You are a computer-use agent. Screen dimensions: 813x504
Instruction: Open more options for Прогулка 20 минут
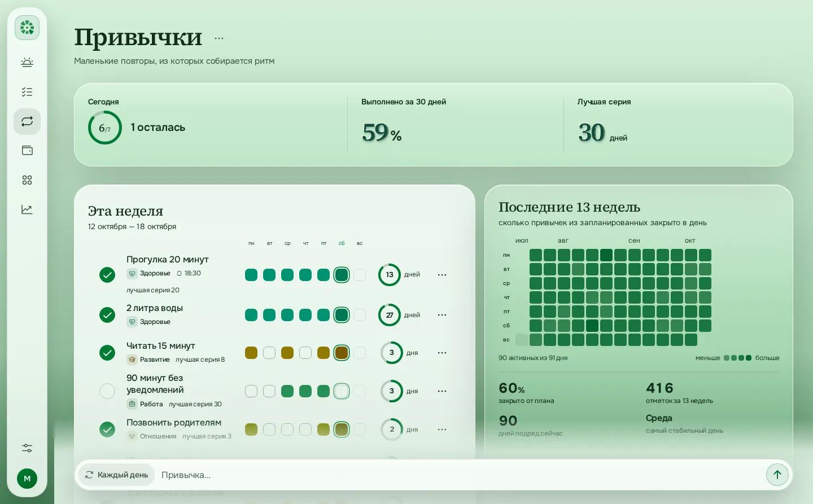442,275
